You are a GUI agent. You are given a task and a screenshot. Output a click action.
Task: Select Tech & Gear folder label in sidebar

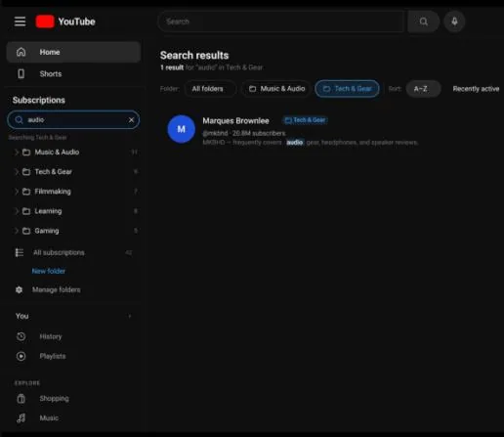tap(54, 172)
